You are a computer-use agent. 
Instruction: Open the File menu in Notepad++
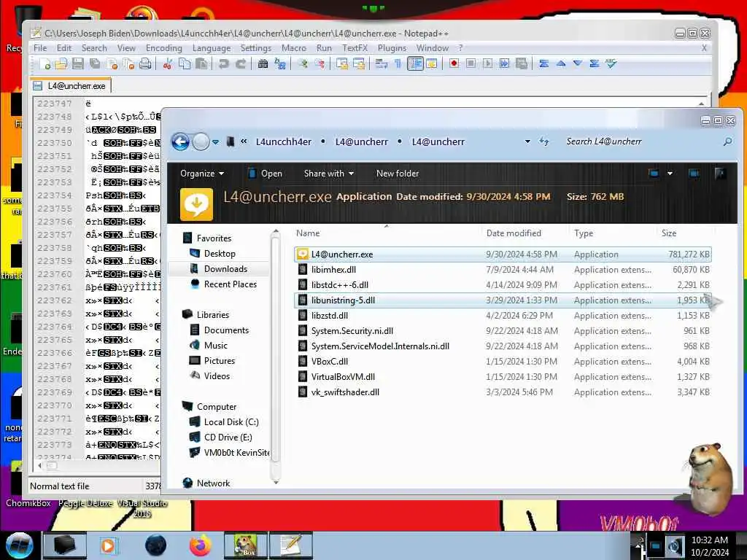(x=40, y=48)
